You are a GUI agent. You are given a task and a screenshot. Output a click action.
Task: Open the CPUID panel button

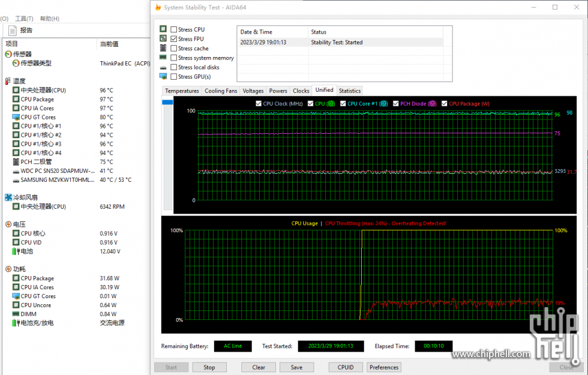(x=346, y=367)
